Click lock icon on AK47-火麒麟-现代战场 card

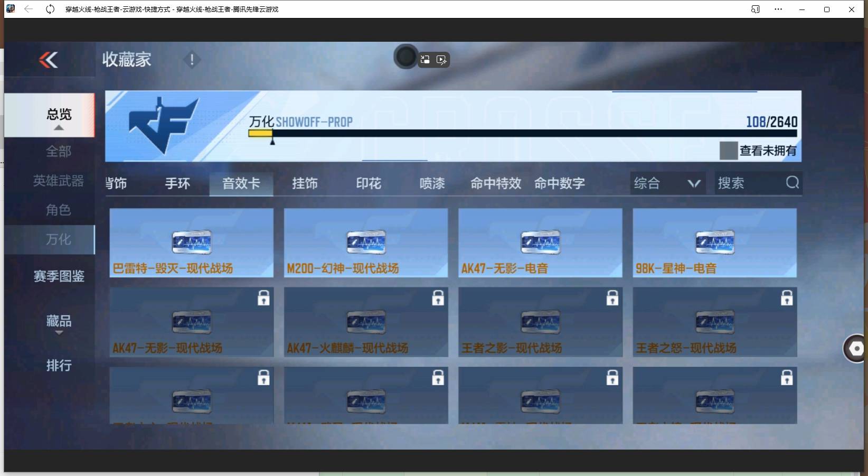pos(438,298)
